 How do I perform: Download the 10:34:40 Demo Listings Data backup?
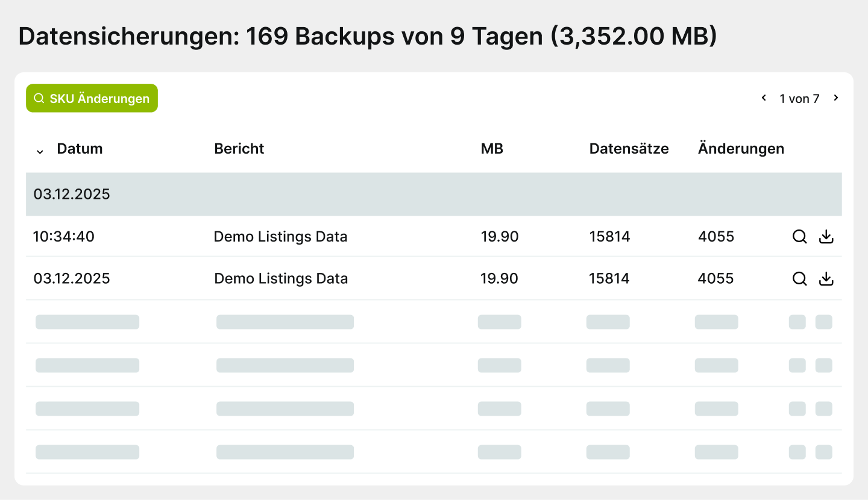pyautogui.click(x=826, y=237)
